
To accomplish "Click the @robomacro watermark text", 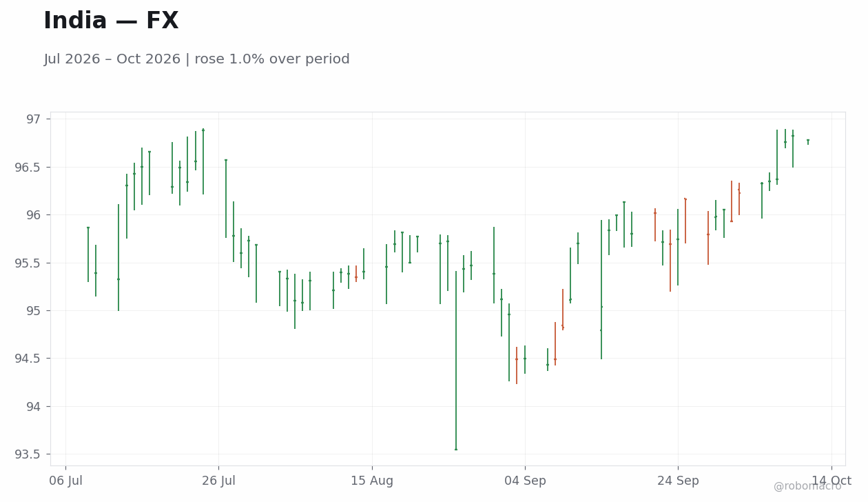I will coord(807,487).
